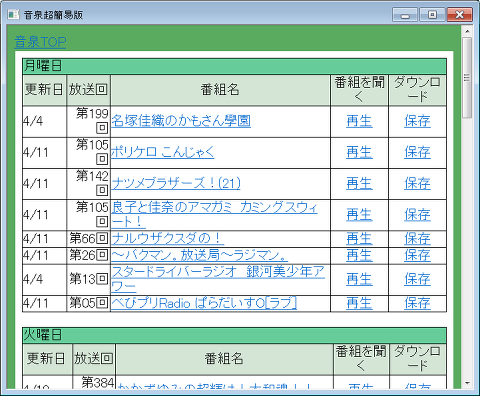Save 保存 for 良子と佳奈のアマガミ row
Image resolution: width=480 pixels, height=396 pixels.
pos(417,214)
